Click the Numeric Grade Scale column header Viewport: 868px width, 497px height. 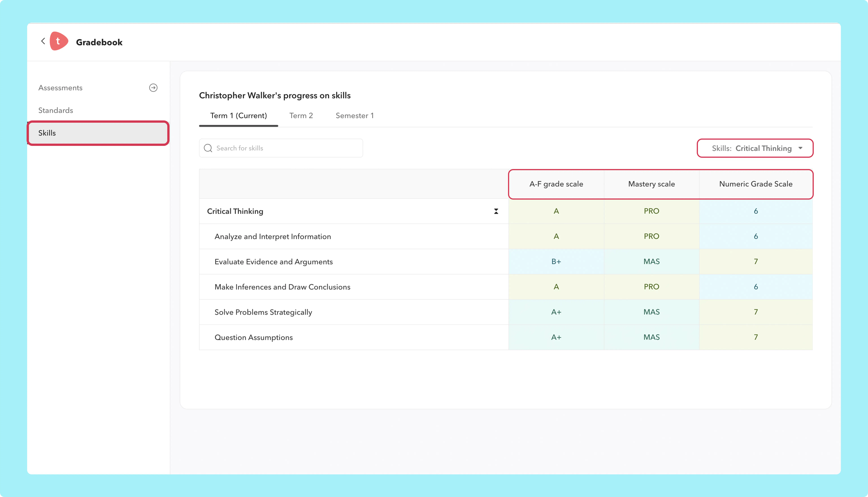(756, 184)
